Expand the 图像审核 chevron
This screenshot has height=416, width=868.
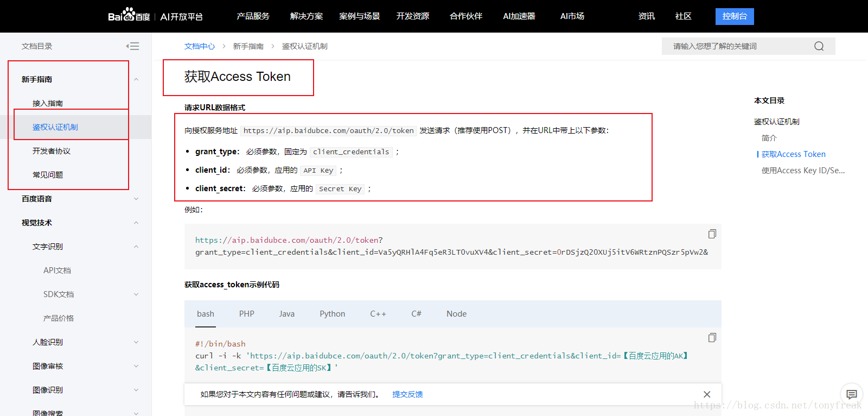tap(136, 366)
